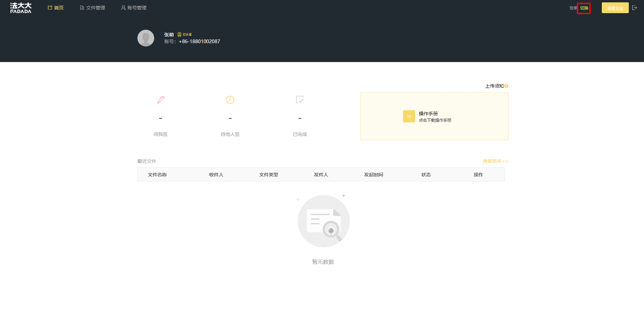The width and height of the screenshot is (644, 322).
Task: Click the 状态 column header
Action: click(426, 175)
